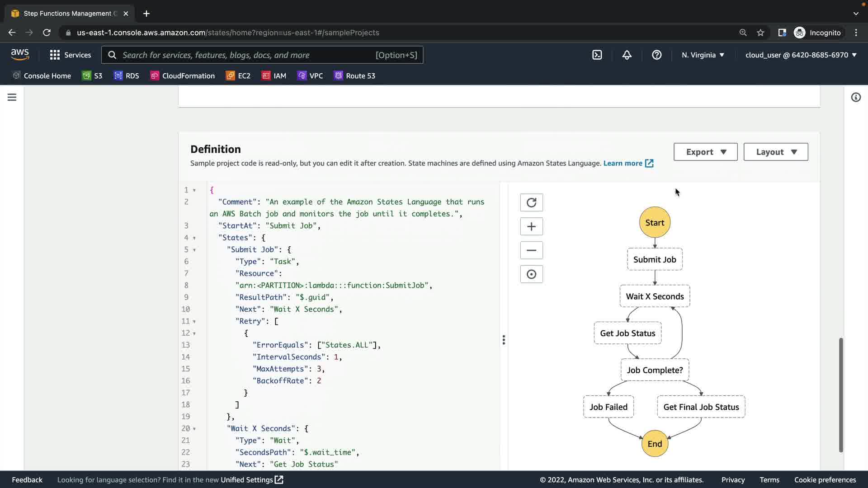Collapse Wait X Seconds block fold arrow
868x488 pixels.
point(194,429)
